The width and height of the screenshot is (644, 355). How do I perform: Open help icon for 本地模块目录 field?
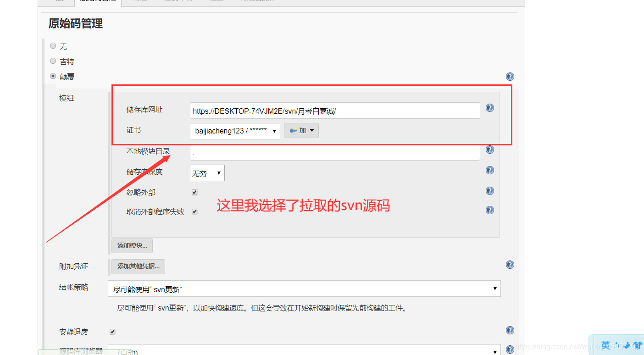coord(490,150)
